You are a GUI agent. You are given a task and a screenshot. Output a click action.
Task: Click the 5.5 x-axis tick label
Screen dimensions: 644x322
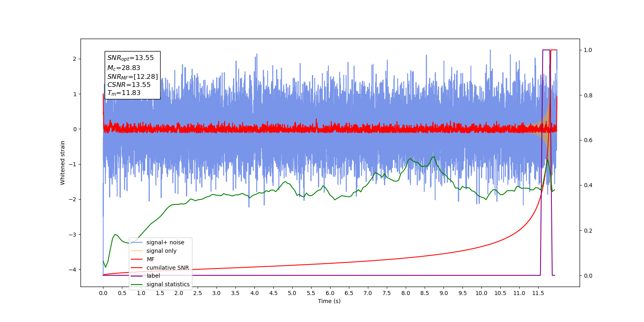(x=311, y=293)
